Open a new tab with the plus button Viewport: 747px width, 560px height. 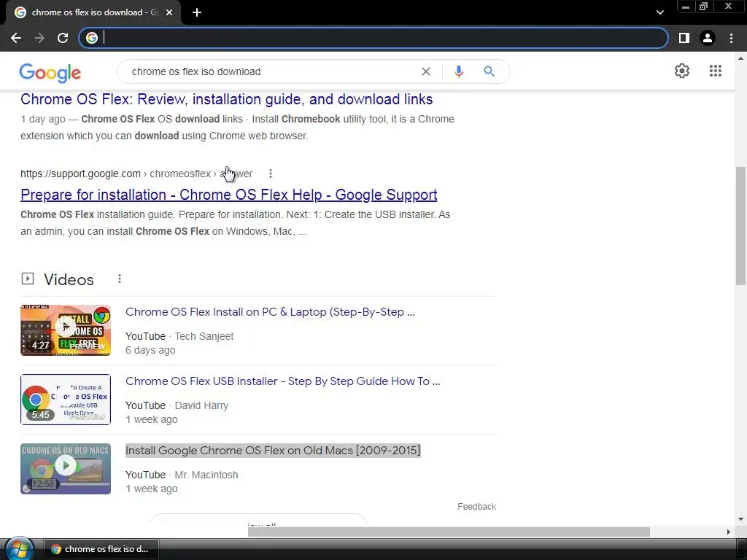coord(197,13)
